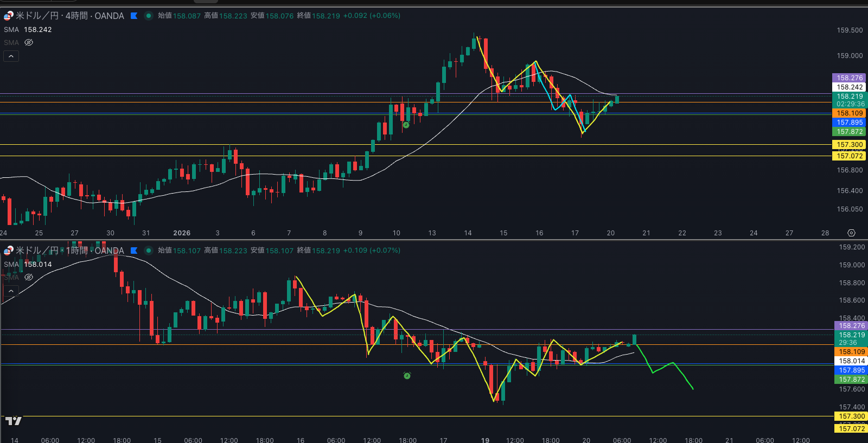This screenshot has height=443, width=868.
Task: Click the 1時間 chart symbol title
Action: [69, 251]
